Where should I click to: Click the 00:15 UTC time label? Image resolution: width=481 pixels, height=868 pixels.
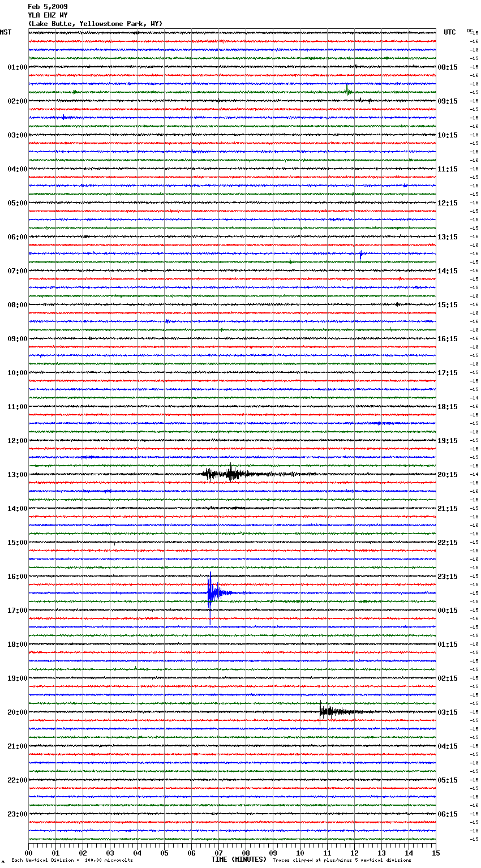pyautogui.click(x=448, y=611)
